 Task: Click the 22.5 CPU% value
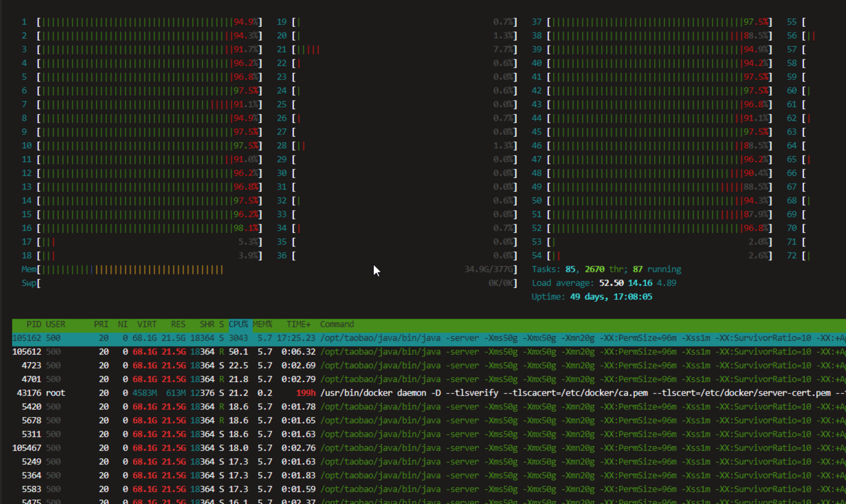(x=238, y=366)
